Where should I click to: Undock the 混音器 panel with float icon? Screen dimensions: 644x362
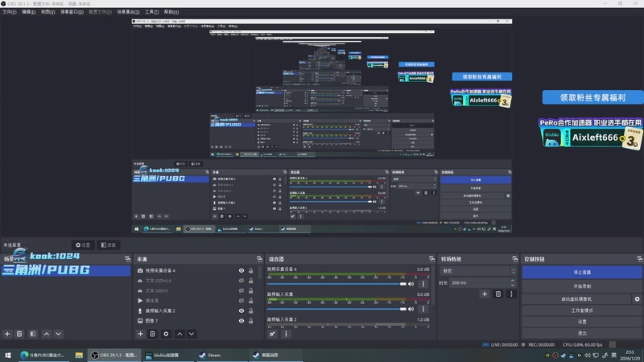431,259
